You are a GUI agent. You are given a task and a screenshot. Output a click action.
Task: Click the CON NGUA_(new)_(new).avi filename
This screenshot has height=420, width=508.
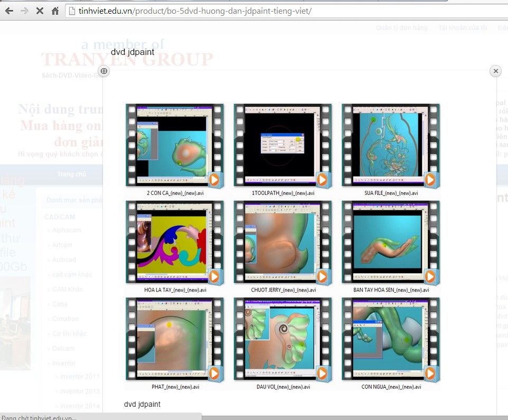(x=391, y=387)
